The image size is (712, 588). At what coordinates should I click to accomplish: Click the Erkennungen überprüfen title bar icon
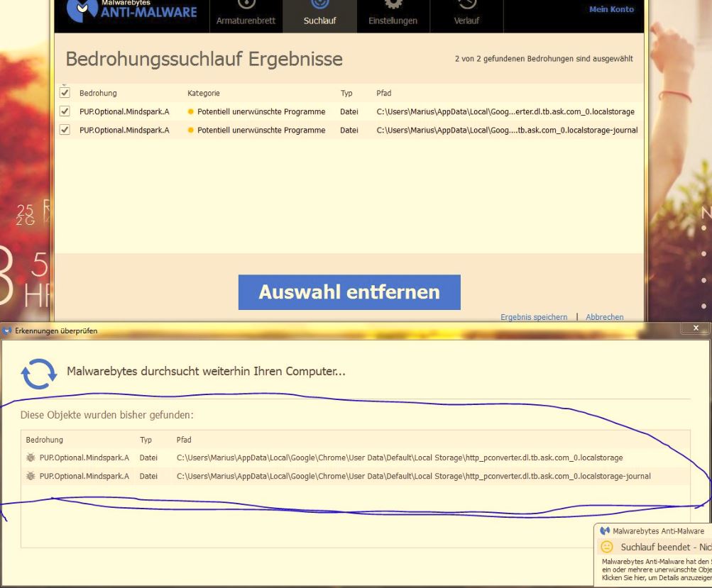[x=7, y=331]
